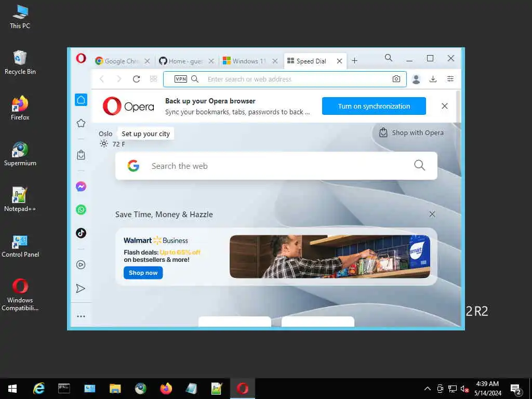
Task: Open the Oslo weather widget
Action: pyautogui.click(x=112, y=139)
